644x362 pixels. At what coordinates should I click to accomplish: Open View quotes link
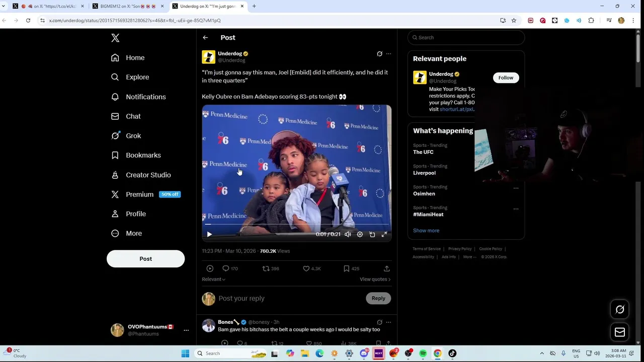pos(375,279)
